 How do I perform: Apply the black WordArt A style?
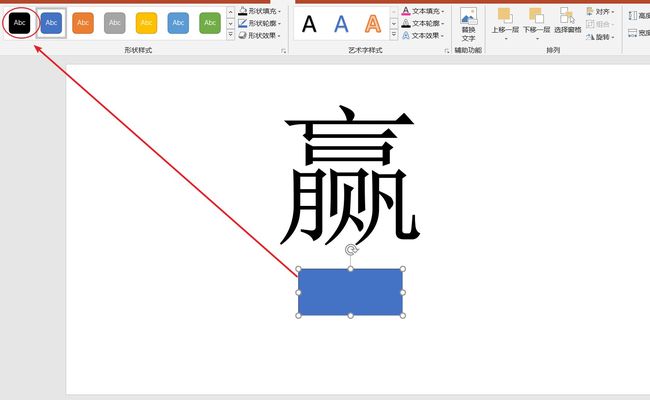coord(309,24)
